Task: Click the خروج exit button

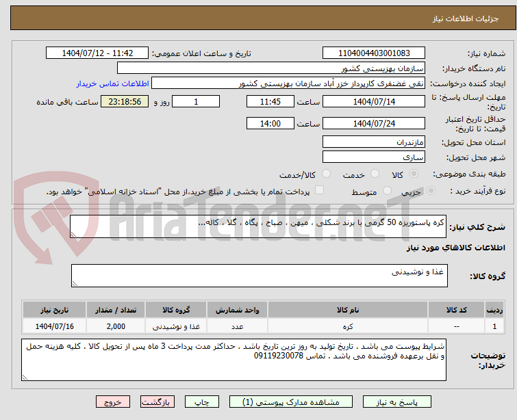Action: pyautogui.click(x=113, y=402)
